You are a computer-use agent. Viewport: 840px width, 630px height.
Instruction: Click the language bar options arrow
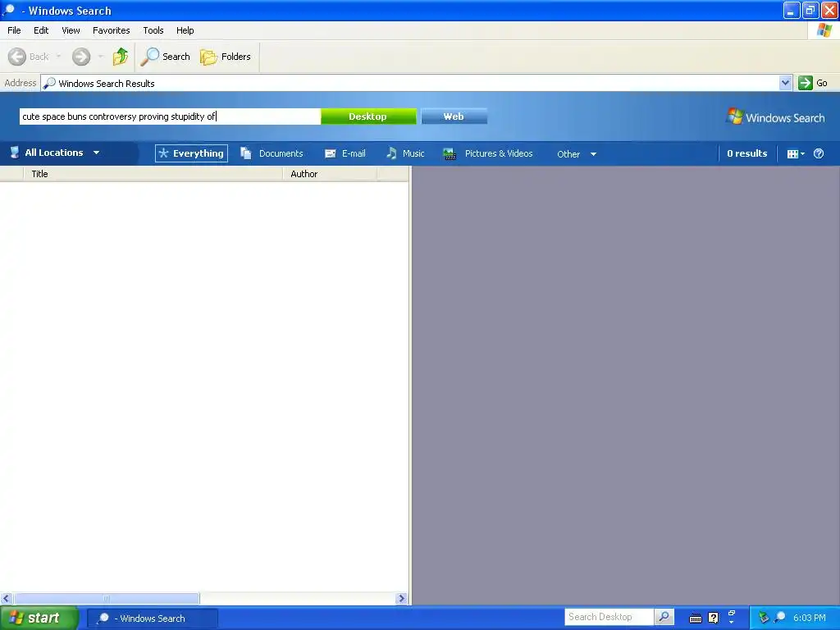(x=732, y=622)
